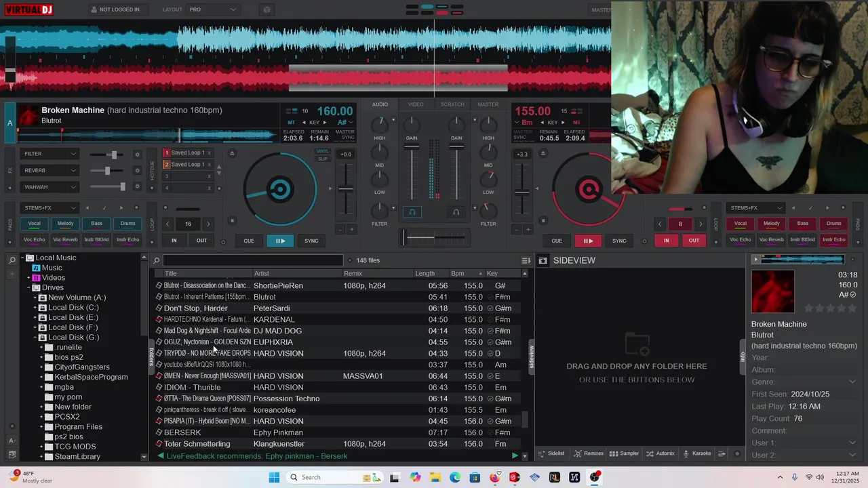This screenshot has width=868, height=488.
Task: Click the browser search magnifier icon
Action: click(x=157, y=260)
